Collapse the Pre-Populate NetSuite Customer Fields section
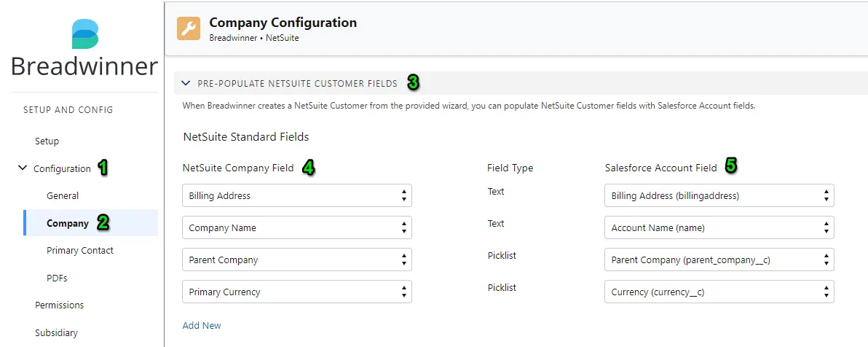This screenshot has height=347, width=868. [x=186, y=84]
